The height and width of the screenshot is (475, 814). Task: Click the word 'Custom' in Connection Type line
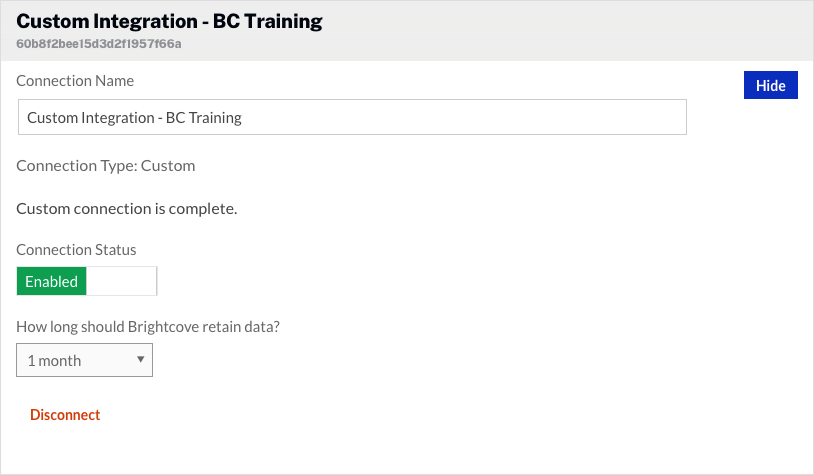click(x=168, y=165)
